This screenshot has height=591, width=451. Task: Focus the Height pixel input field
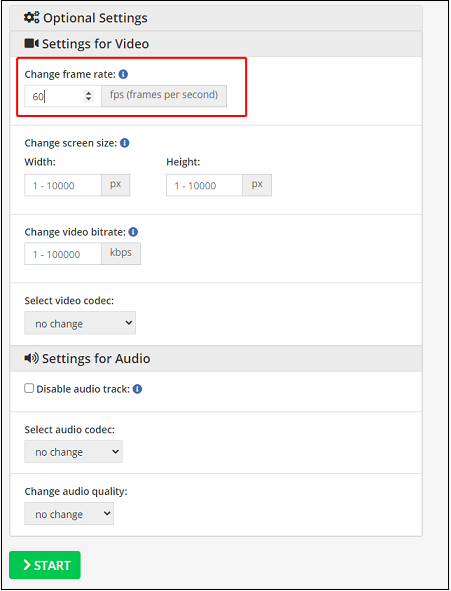(x=204, y=185)
